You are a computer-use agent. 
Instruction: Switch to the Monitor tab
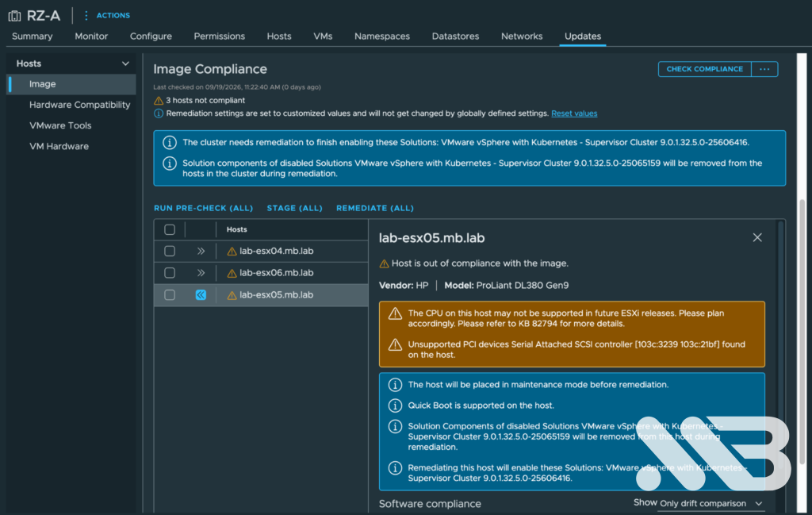(x=91, y=37)
